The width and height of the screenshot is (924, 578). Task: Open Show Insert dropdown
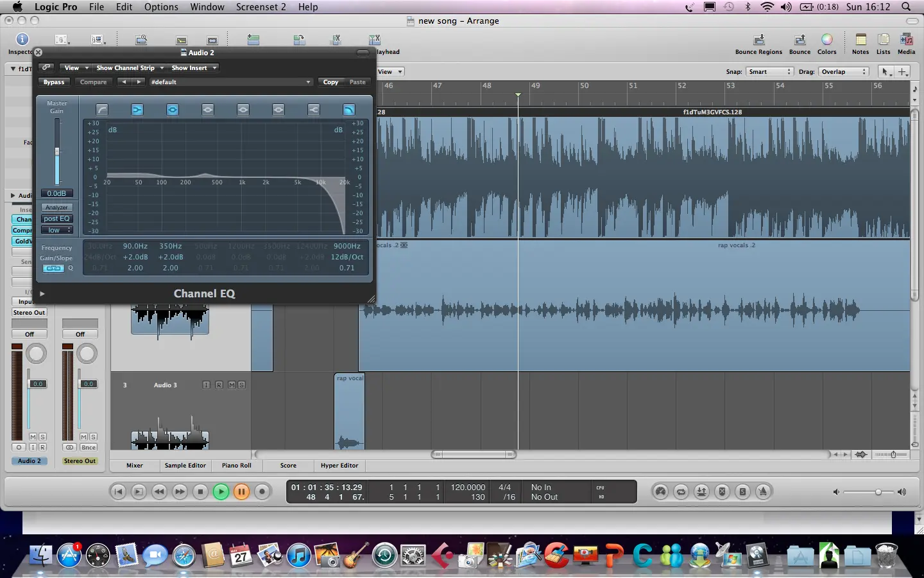[194, 67]
